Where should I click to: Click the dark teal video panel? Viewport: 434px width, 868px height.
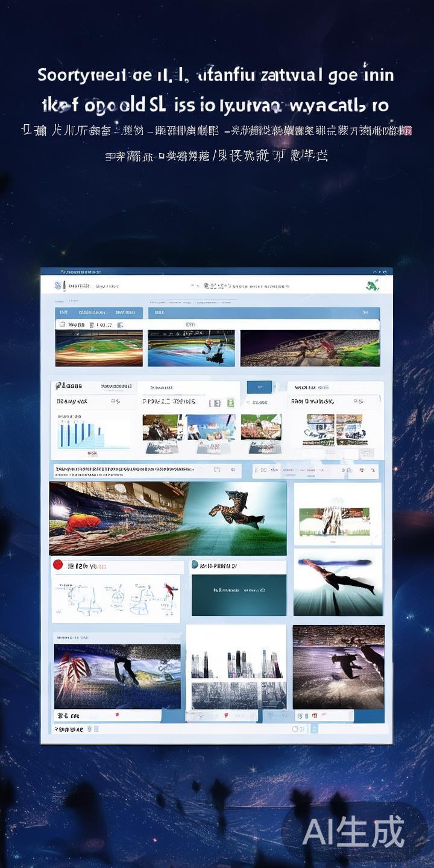(x=239, y=594)
